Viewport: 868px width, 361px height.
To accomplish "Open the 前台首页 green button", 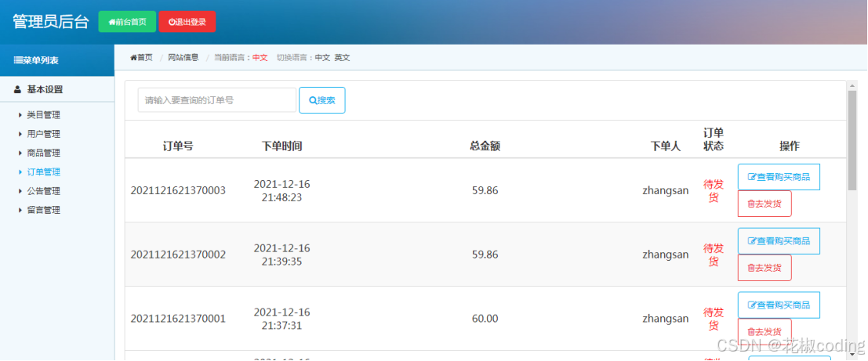I will pos(127,22).
